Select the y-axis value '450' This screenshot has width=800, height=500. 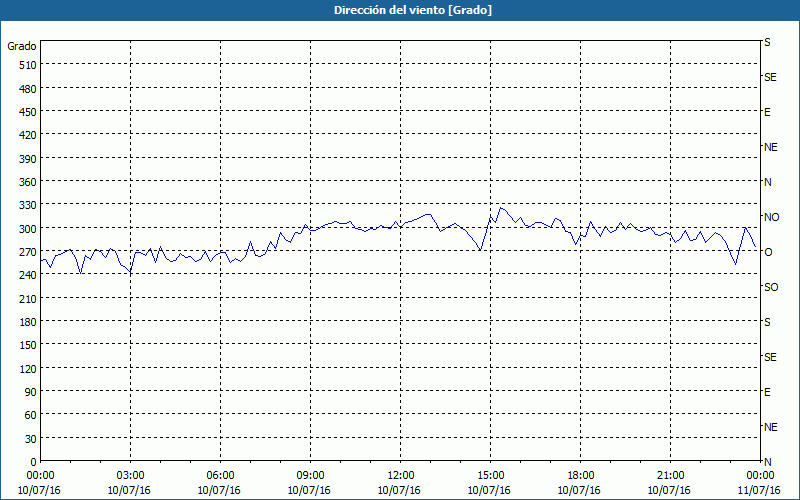[28, 112]
